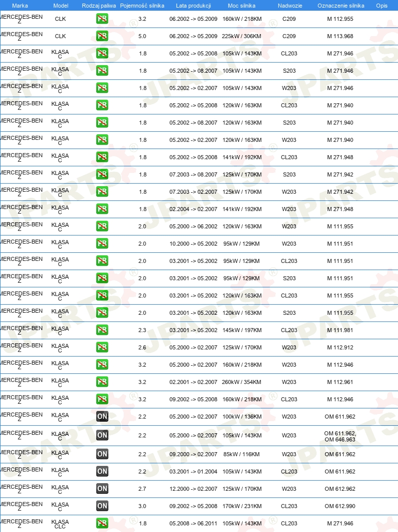Click the 225kW / 306KM power cell

tap(241, 36)
